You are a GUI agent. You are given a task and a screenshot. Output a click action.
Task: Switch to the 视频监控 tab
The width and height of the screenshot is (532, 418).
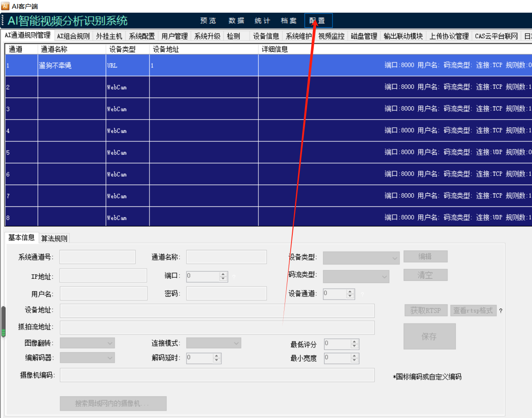(x=331, y=36)
